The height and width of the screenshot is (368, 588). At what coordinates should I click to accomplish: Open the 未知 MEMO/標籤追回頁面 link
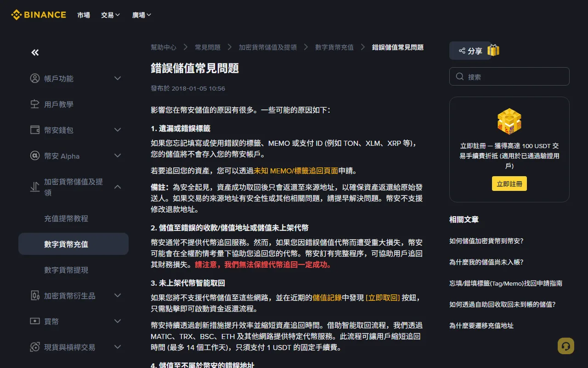pyautogui.click(x=296, y=171)
